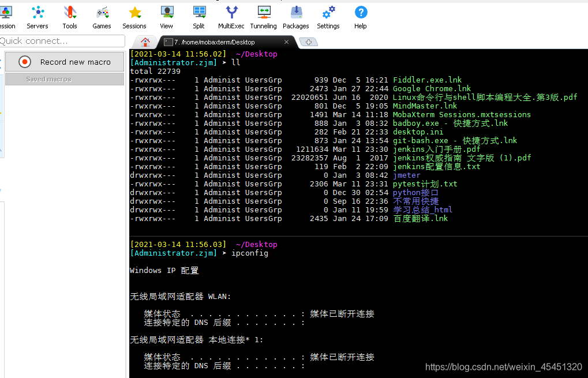The image size is (588, 378).
Task: Launch the Games toolbar icon
Action: pos(102,13)
